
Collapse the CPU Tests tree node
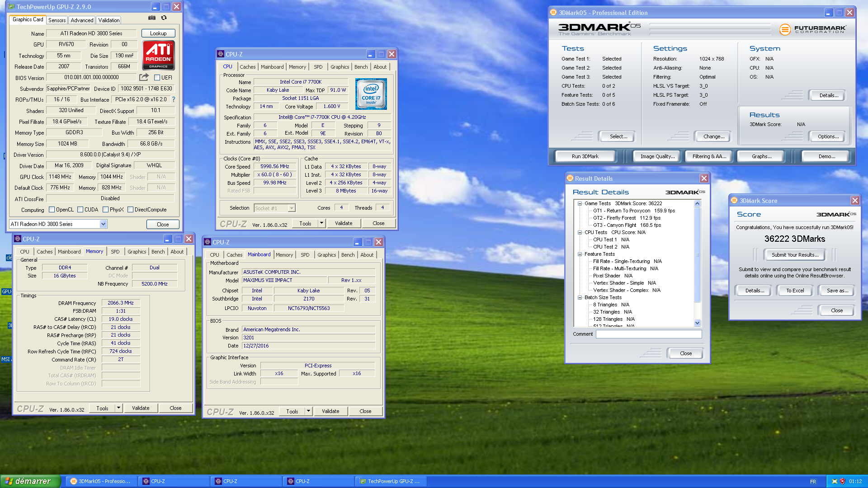coord(580,232)
